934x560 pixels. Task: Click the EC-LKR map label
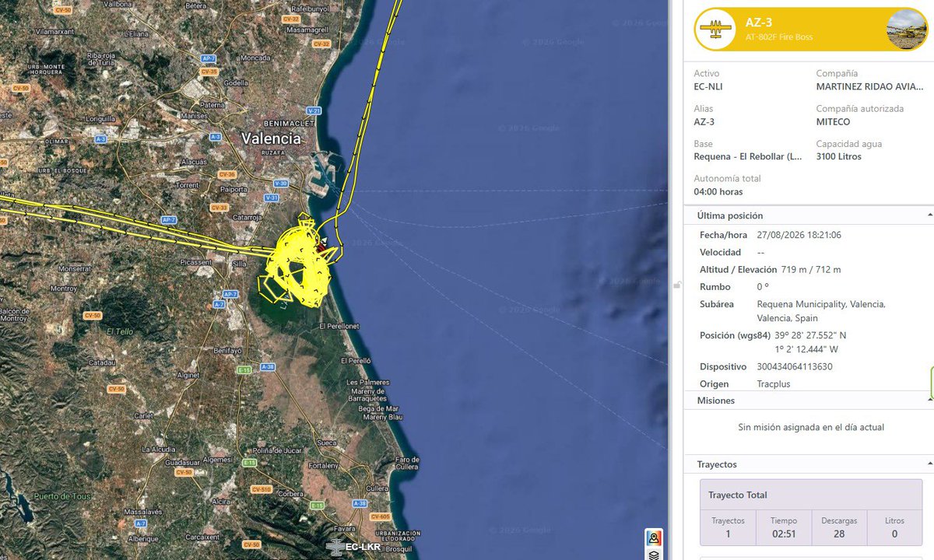click(x=361, y=547)
